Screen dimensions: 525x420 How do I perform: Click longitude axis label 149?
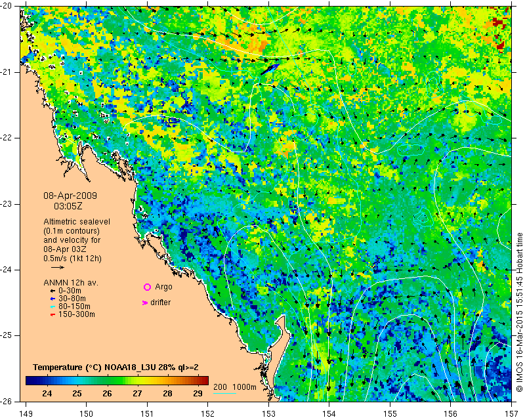[x=26, y=414]
